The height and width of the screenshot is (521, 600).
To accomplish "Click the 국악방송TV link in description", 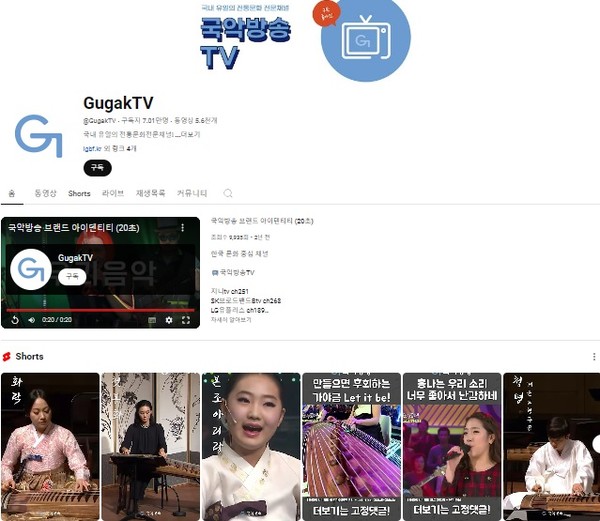I will click(233, 272).
